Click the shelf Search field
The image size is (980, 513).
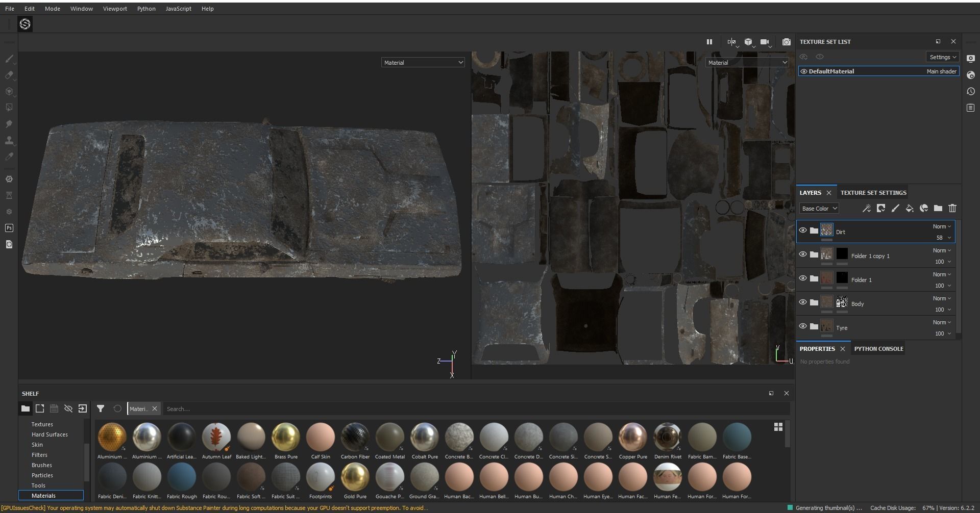click(477, 409)
